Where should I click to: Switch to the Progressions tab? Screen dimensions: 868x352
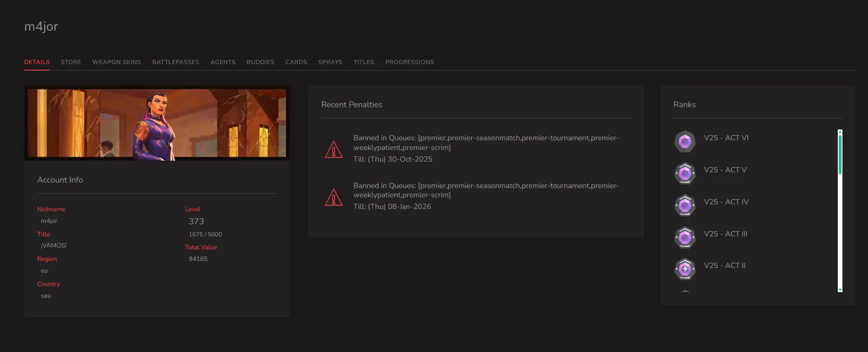pyautogui.click(x=409, y=62)
